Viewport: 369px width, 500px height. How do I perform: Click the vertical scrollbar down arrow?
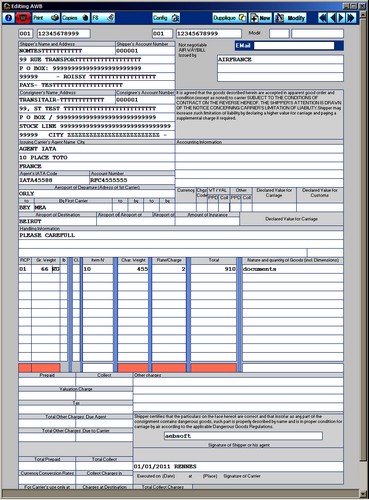point(363,493)
